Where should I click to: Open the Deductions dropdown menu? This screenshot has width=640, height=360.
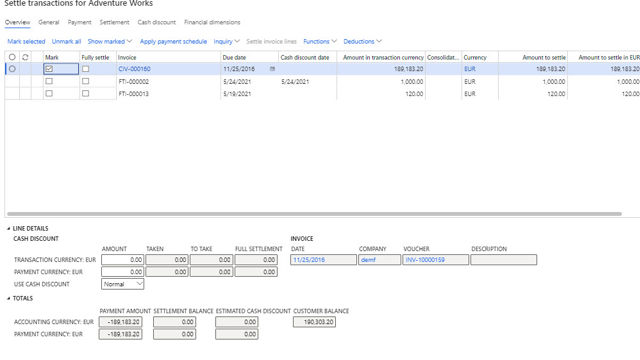[362, 41]
